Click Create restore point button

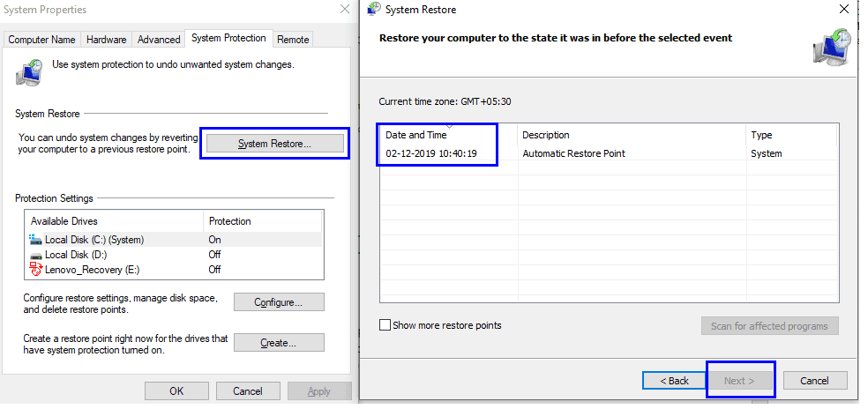point(279,343)
